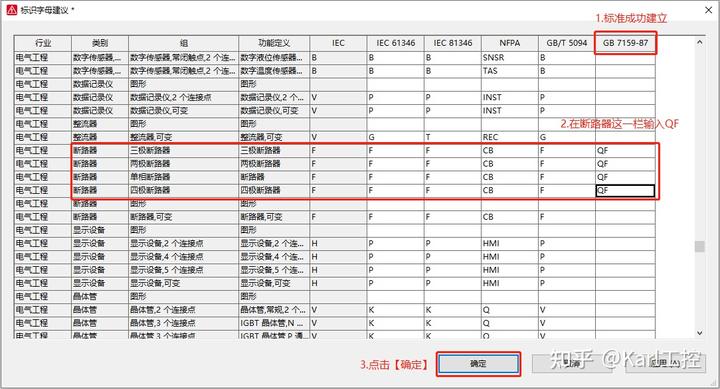Screen dimensions: 720x389
Task: Select the 数据记录仪,可变 group cell
Action: pyautogui.click(x=183, y=111)
